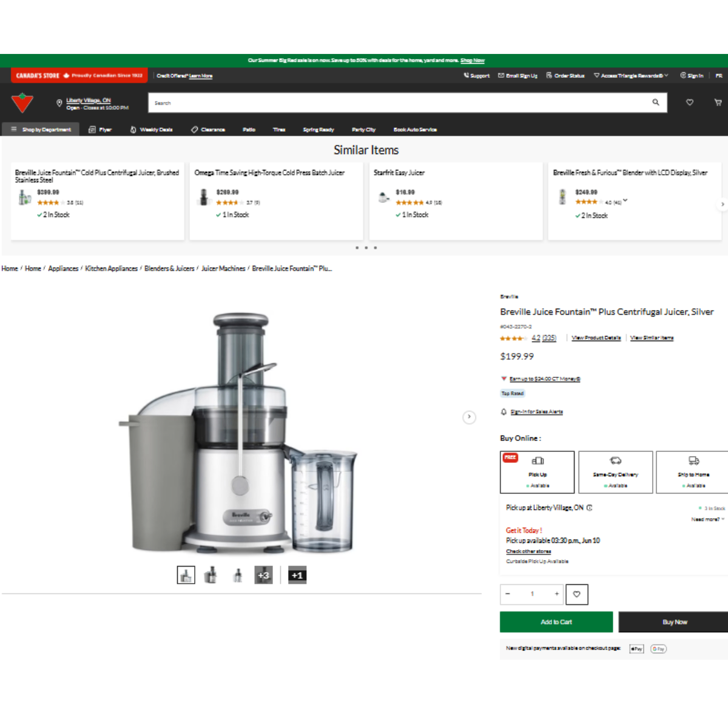
Task: Open the Weekly Deals nav item
Action: click(x=151, y=130)
